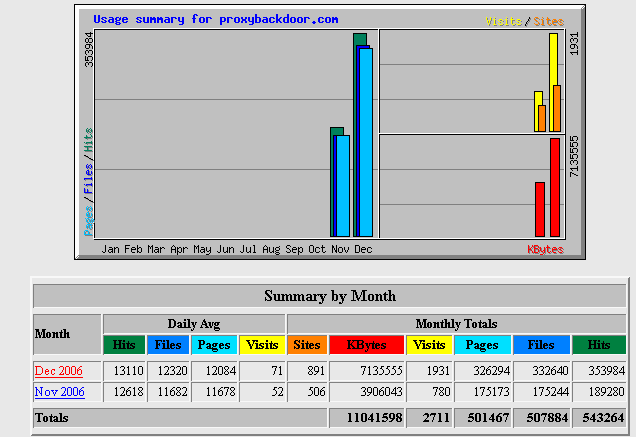636x437 pixels.
Task: Click November's cyan bar in the main chart
Action: [343, 185]
